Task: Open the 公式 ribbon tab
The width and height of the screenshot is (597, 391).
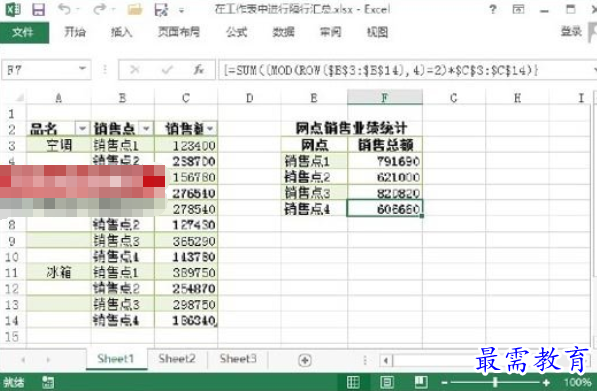Action: 236,32
